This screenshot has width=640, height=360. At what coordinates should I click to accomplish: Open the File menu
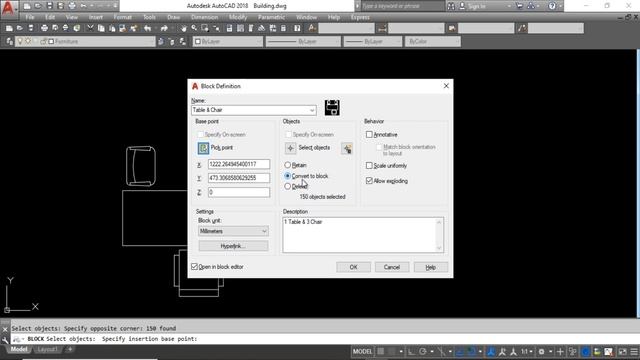point(30,17)
